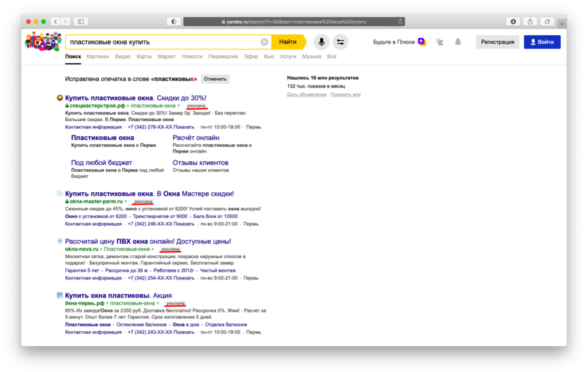
Task: Expand dropdown arrow after окна-пермь.рф пластиковые-окна
Action: (158, 303)
